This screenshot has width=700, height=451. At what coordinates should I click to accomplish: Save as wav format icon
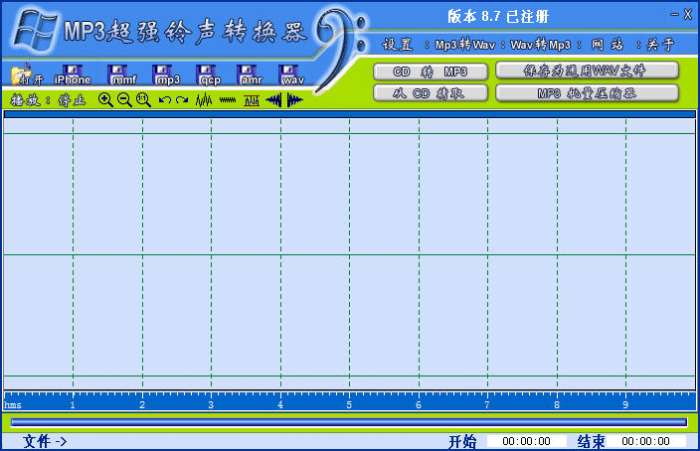click(292, 75)
